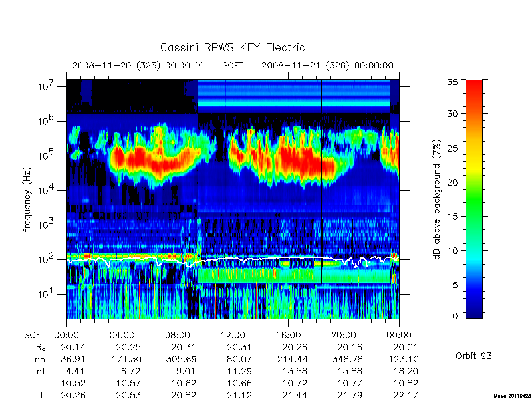
Task: Click the time tick label '04:00'
Action: click(x=122, y=335)
